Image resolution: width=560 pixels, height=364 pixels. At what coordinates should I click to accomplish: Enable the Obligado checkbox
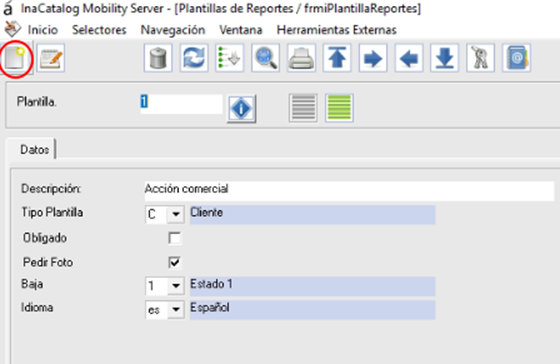[x=175, y=238]
